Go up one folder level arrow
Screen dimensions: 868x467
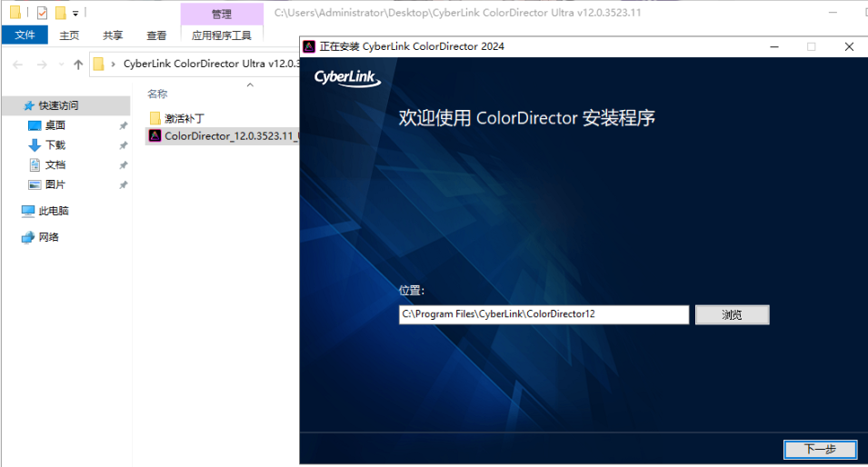(78, 65)
